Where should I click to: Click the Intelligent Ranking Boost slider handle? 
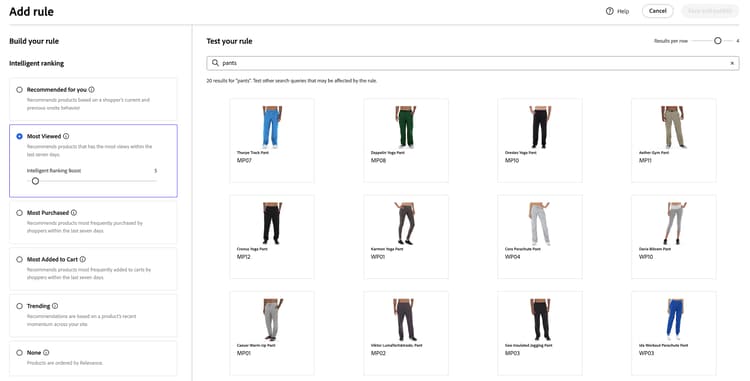(35, 181)
